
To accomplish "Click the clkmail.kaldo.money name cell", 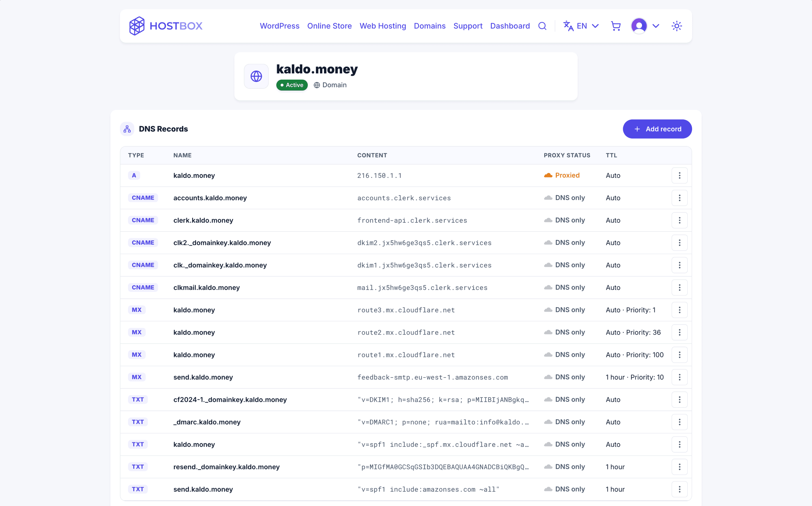I will (207, 288).
